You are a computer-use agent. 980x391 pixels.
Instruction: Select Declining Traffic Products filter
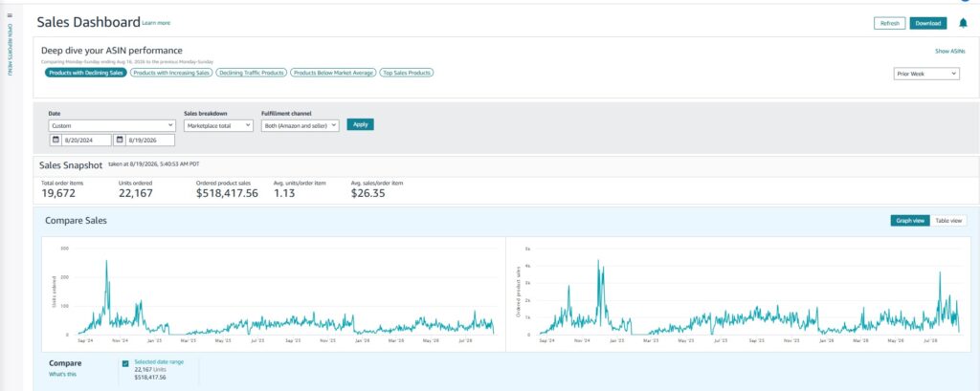pyautogui.click(x=252, y=73)
